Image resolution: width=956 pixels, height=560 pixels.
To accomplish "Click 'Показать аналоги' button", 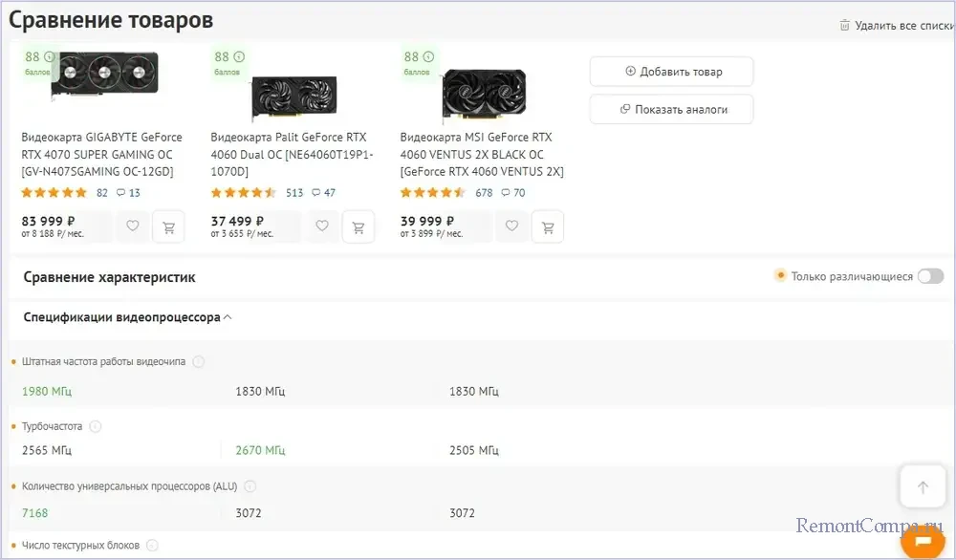I will click(x=671, y=109).
